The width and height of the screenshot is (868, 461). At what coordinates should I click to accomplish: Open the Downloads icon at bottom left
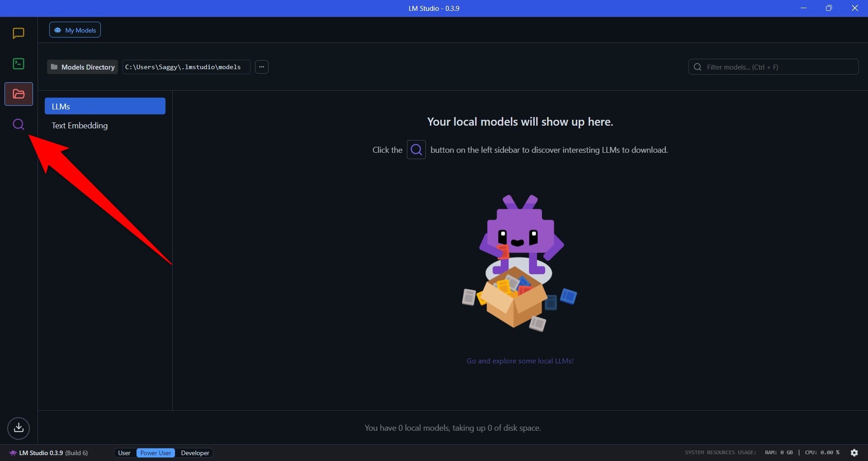coord(19,428)
